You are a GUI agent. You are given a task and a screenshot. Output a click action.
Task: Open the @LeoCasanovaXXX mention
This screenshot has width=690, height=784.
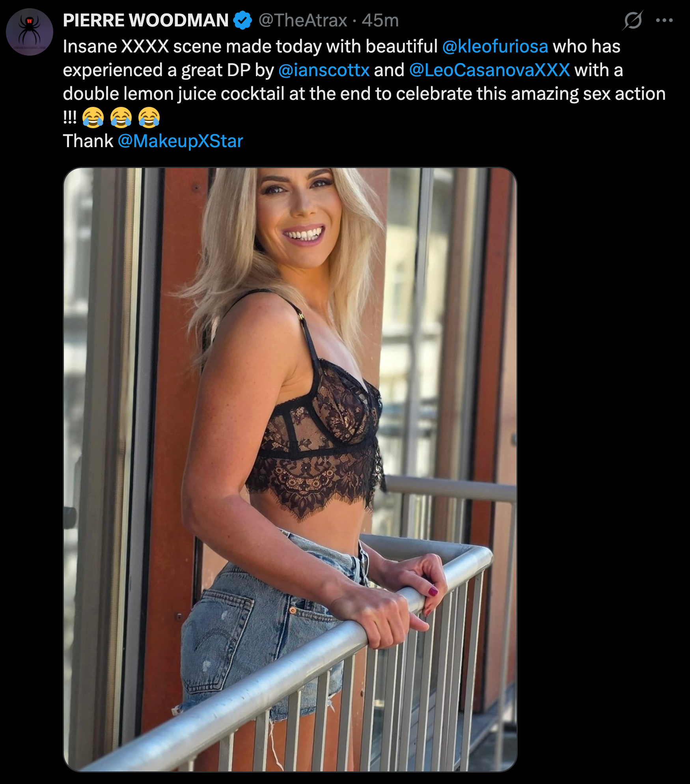490,70
